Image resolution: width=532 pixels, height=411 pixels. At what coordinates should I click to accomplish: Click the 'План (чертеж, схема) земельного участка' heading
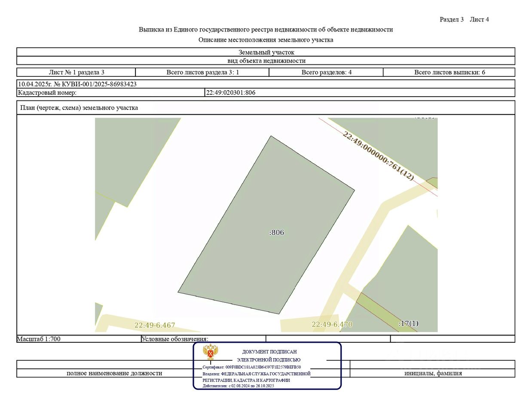pos(79,108)
